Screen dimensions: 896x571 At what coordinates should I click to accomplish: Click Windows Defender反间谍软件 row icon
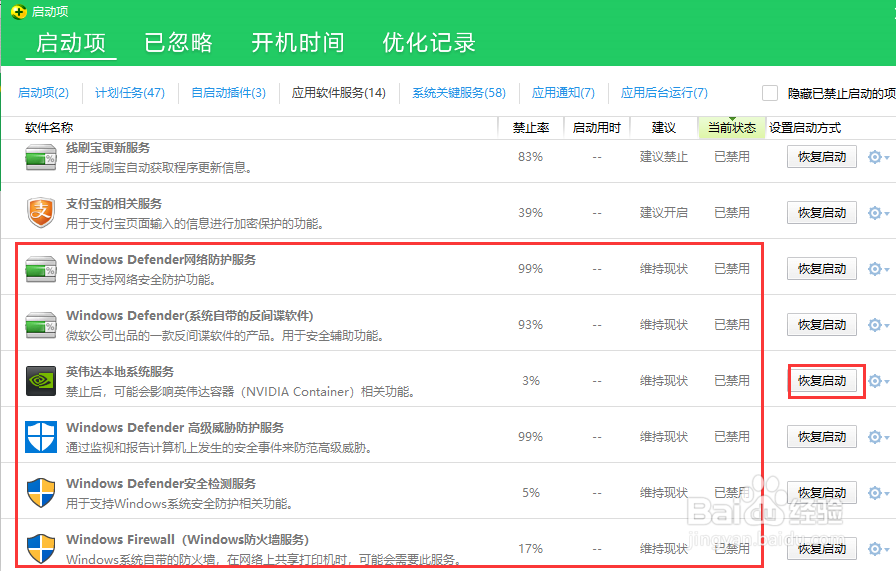[41, 325]
